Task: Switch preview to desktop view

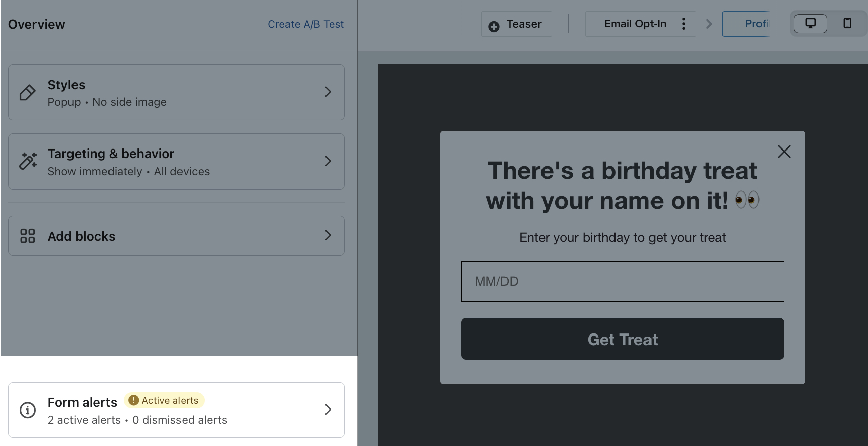Action: point(810,23)
